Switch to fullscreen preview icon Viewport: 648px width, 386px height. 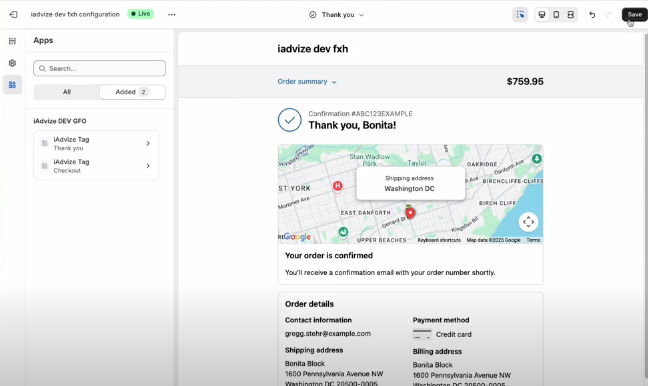pos(571,15)
